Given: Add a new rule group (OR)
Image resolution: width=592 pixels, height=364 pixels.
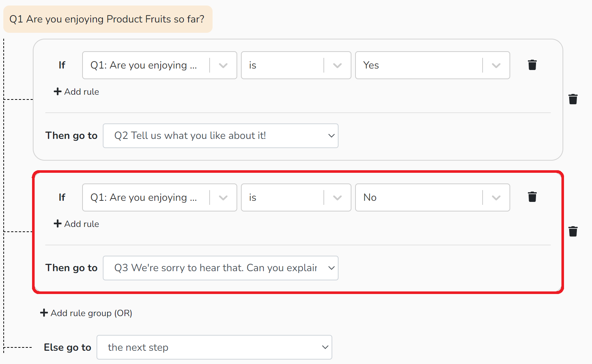Looking at the screenshot, I should point(86,313).
